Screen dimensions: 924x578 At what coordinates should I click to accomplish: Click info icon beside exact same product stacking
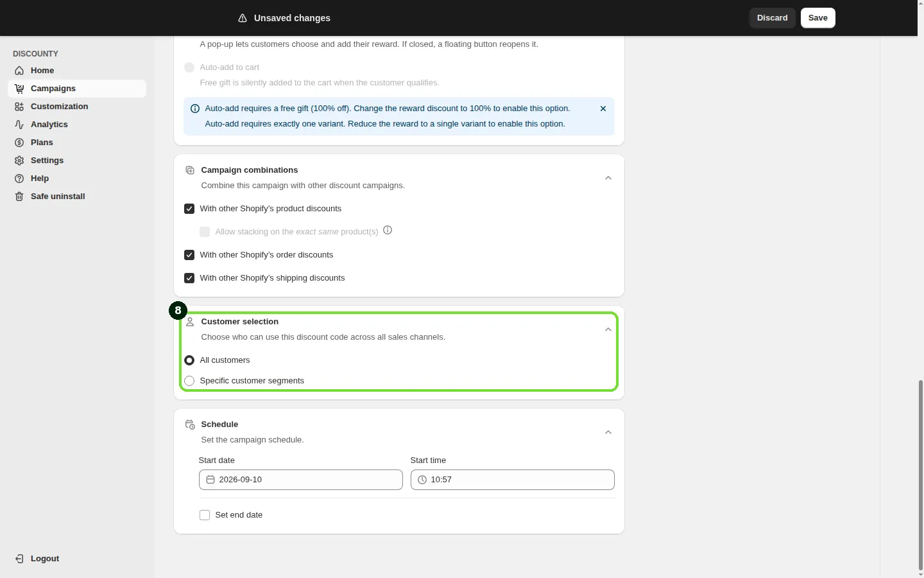[x=388, y=230]
